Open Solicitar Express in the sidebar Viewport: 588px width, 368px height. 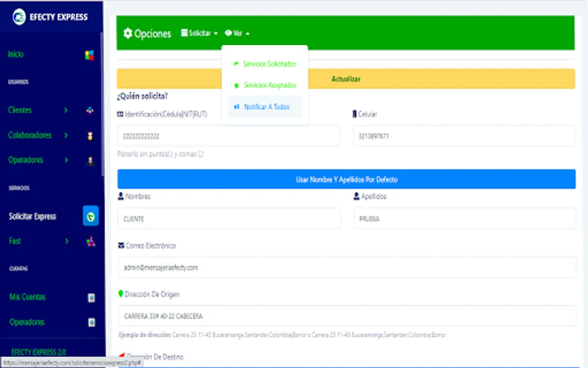[x=32, y=216]
